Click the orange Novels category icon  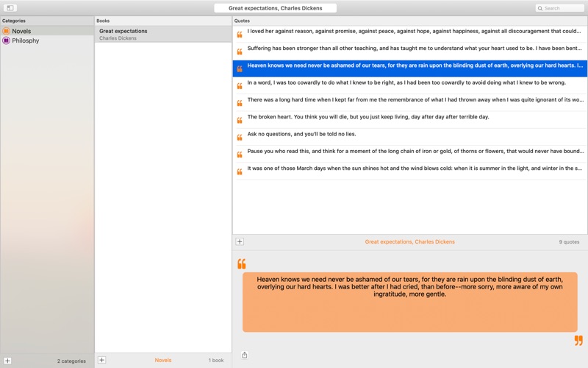click(6, 32)
